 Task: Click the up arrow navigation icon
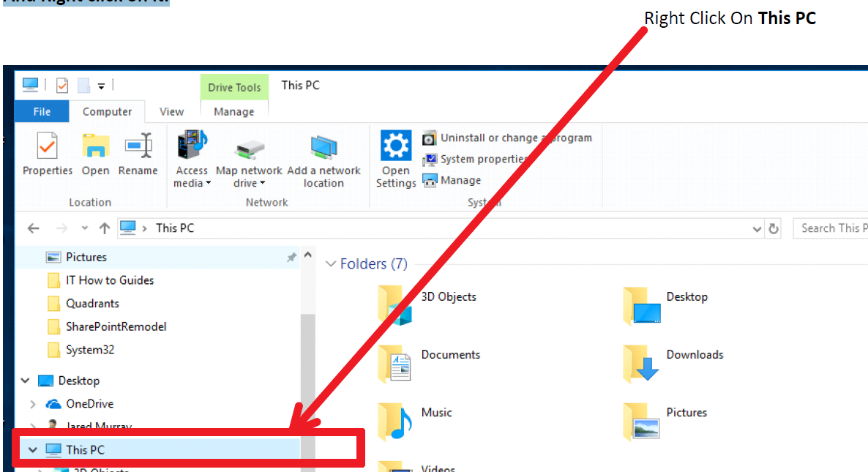(104, 228)
